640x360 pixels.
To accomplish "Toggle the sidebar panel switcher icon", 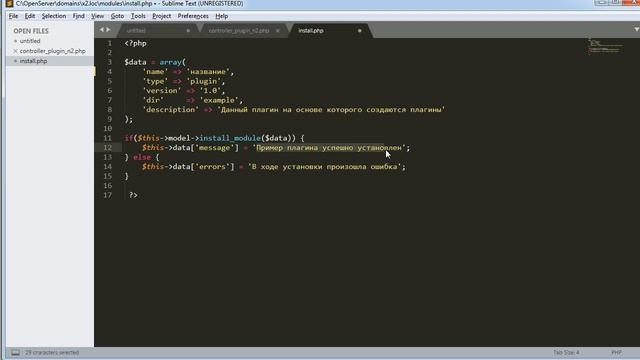I will (x=15, y=352).
